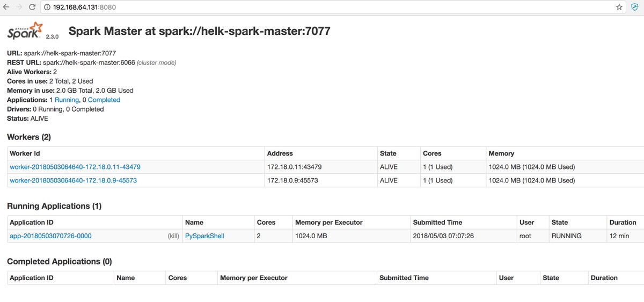Image resolution: width=644 pixels, height=302 pixels.
Task: Click the Memory in use summary line
Action: pyautogui.click(x=70, y=90)
